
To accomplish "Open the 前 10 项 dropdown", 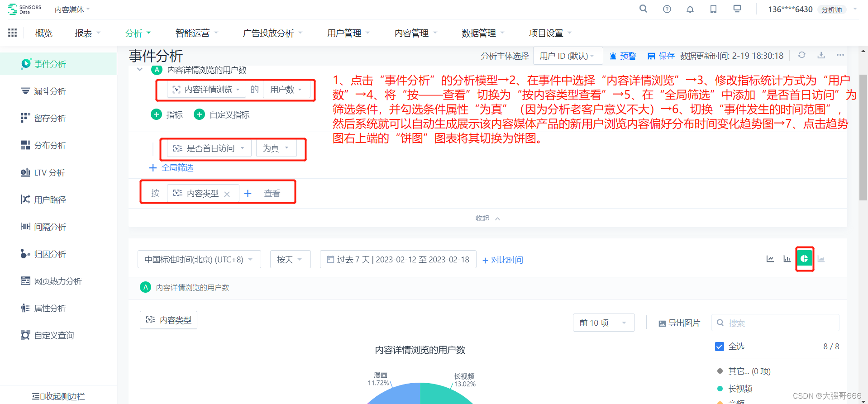I will tap(604, 323).
